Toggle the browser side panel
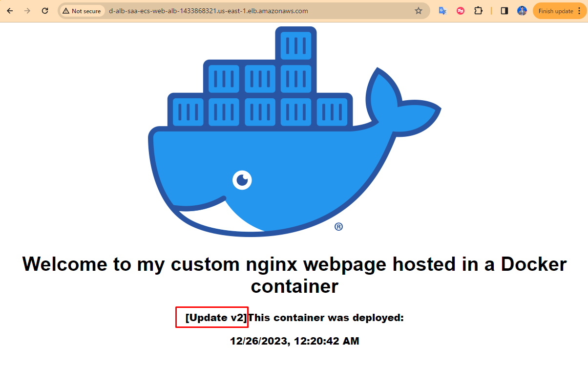 pyautogui.click(x=504, y=11)
